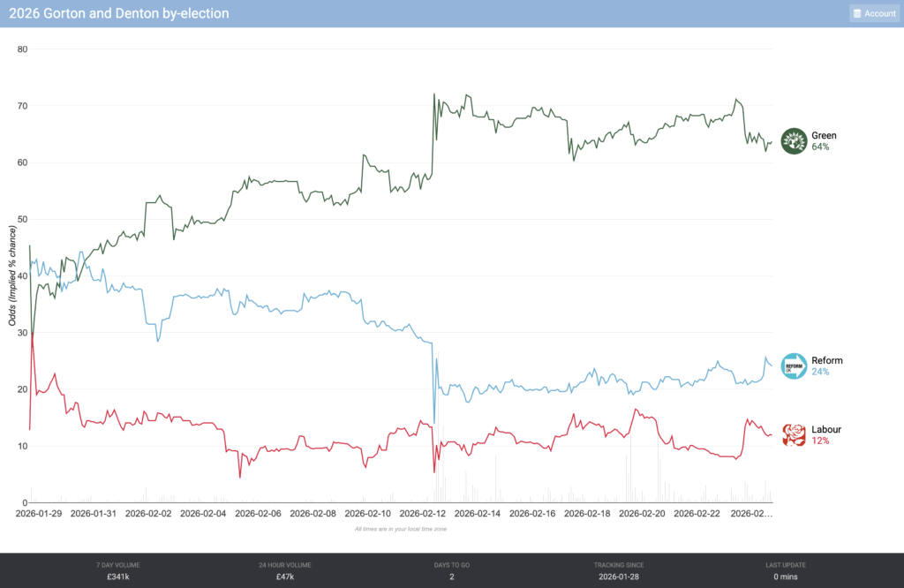The width and height of the screenshot is (904, 588).
Task: Select the Labour 12% legend label
Action: click(x=827, y=435)
